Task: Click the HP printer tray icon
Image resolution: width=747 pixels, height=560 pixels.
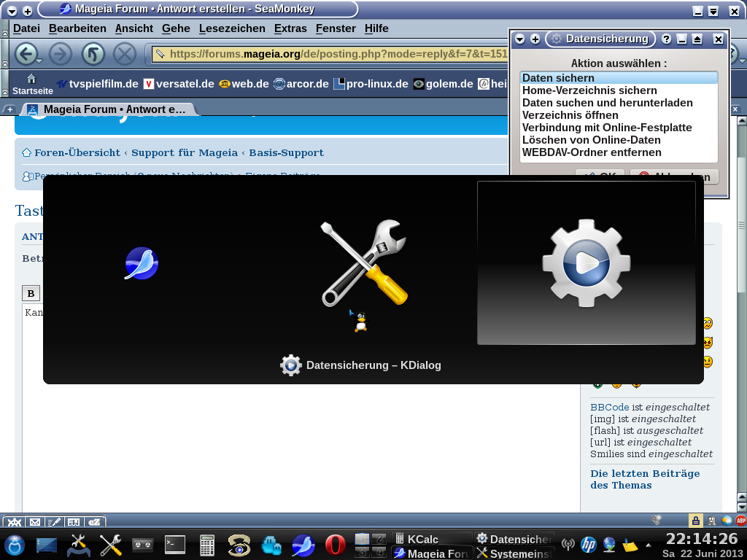Action: pyautogui.click(x=589, y=544)
